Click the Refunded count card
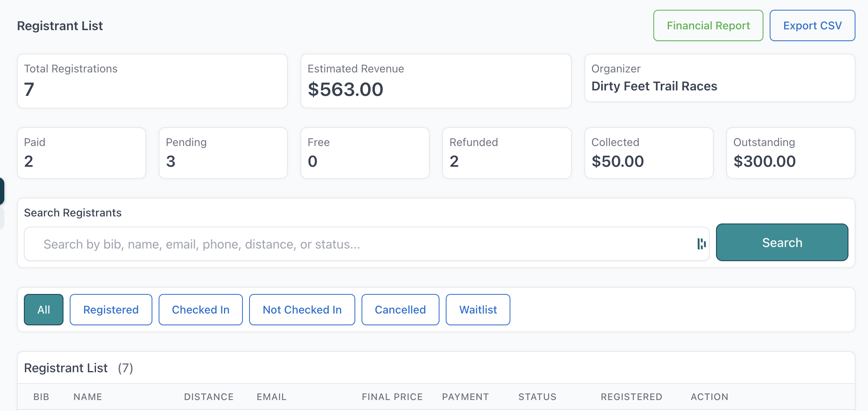The image size is (868, 411). (507, 153)
